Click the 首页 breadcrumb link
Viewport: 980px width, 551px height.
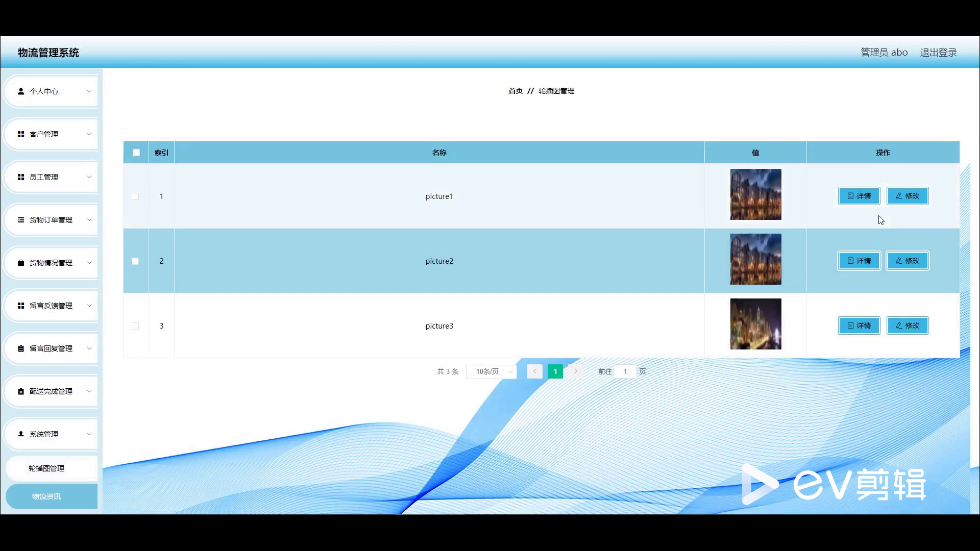[x=516, y=91]
